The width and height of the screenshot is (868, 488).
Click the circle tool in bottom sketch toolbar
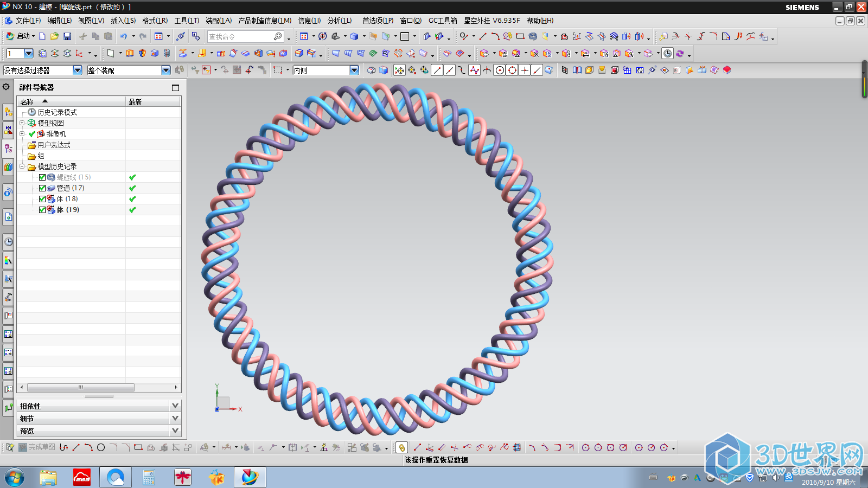[x=101, y=447]
